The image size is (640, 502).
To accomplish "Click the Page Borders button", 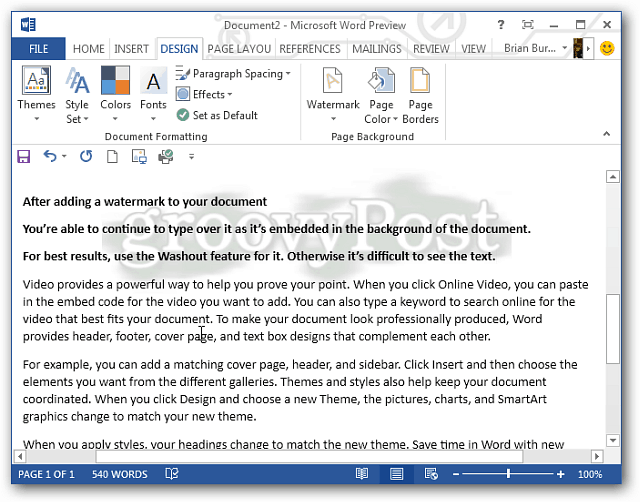I will pos(420,95).
